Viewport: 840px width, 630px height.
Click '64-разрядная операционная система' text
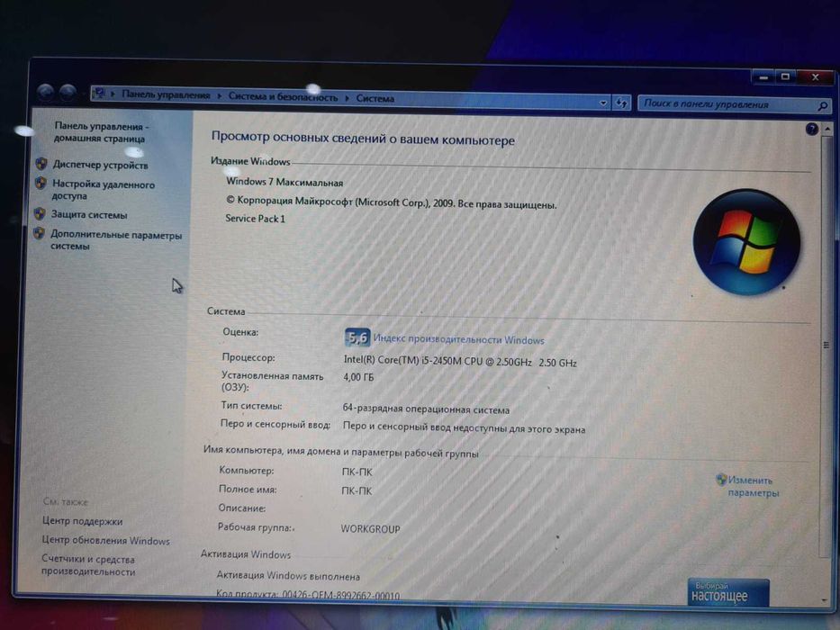(426, 409)
